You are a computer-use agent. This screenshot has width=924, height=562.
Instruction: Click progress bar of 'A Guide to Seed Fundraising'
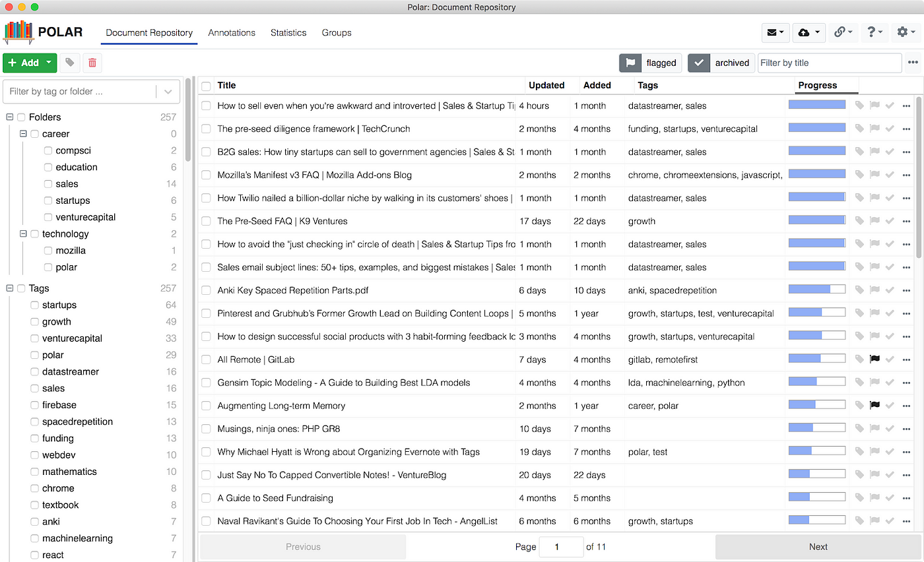pos(817,497)
